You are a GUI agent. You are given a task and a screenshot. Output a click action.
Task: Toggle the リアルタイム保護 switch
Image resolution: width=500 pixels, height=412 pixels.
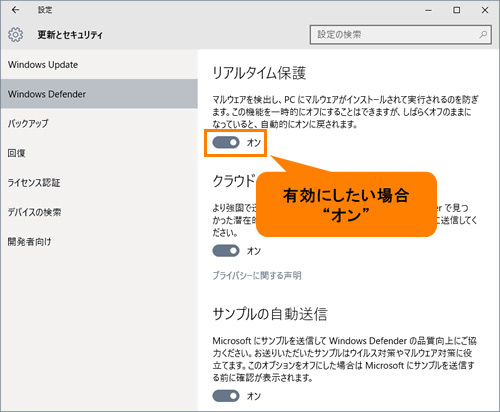tap(226, 143)
